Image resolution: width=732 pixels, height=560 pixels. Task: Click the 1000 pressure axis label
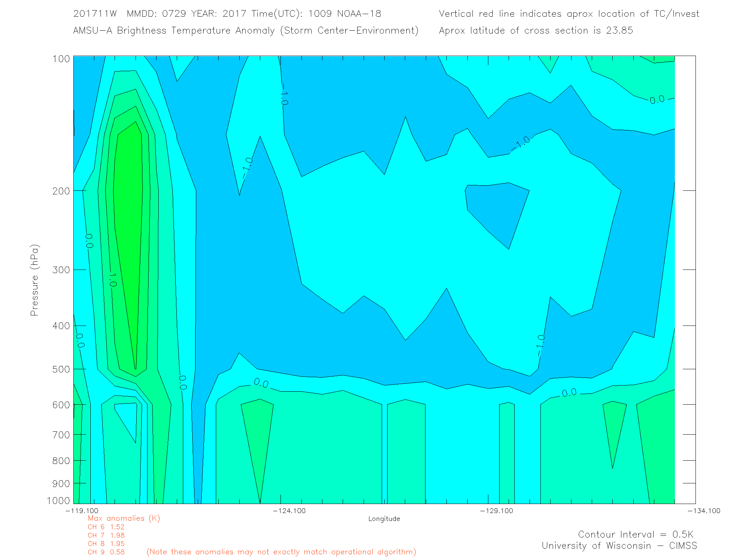click(x=58, y=500)
